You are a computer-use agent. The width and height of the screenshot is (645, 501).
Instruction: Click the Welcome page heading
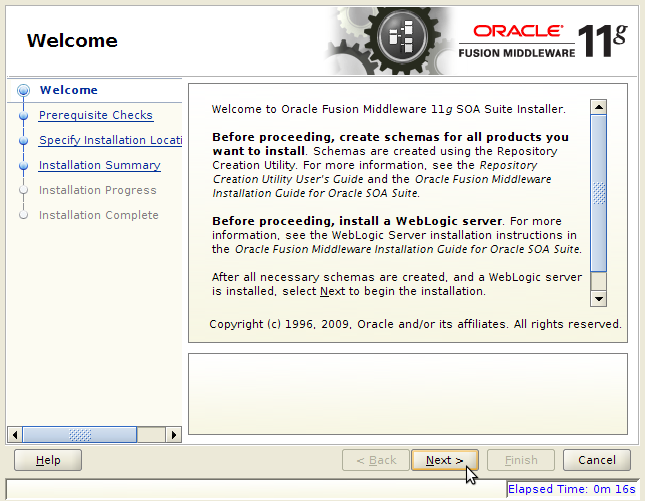72,41
